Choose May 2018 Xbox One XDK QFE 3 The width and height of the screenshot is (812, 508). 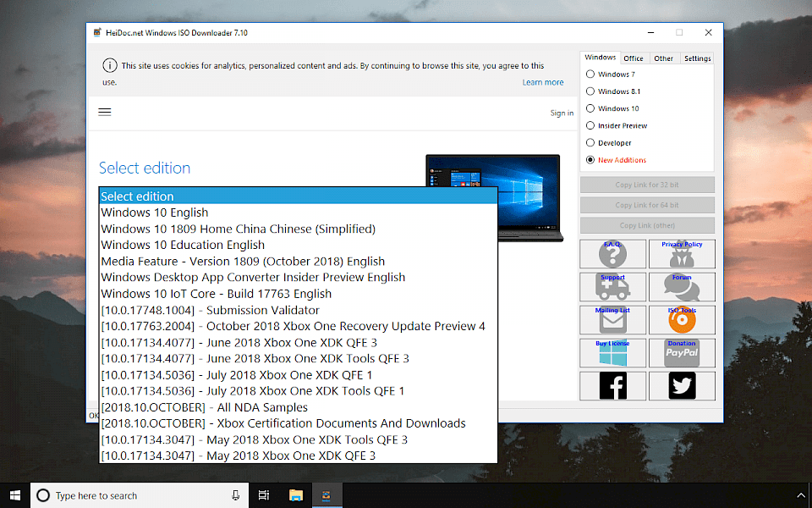[x=299, y=456]
